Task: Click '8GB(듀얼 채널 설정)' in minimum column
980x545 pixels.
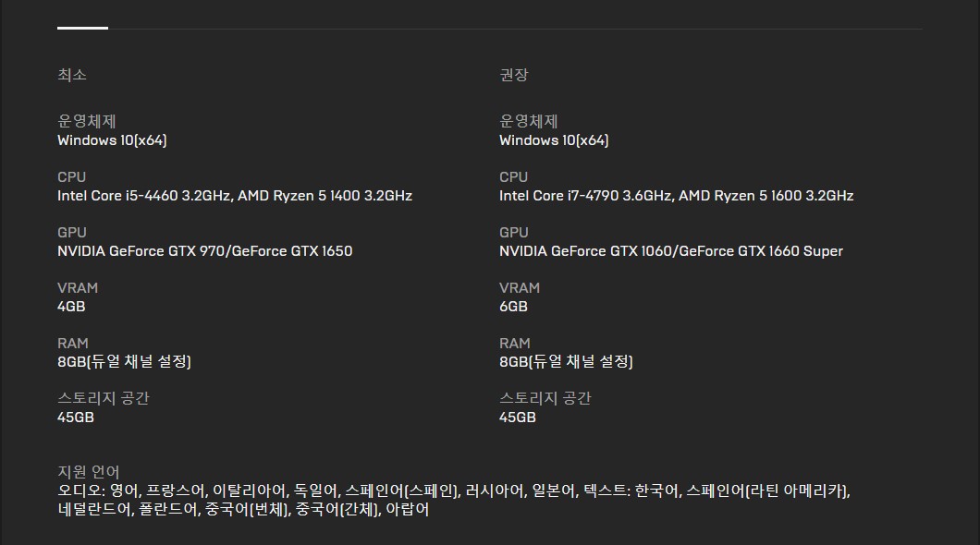Action: pos(125,361)
